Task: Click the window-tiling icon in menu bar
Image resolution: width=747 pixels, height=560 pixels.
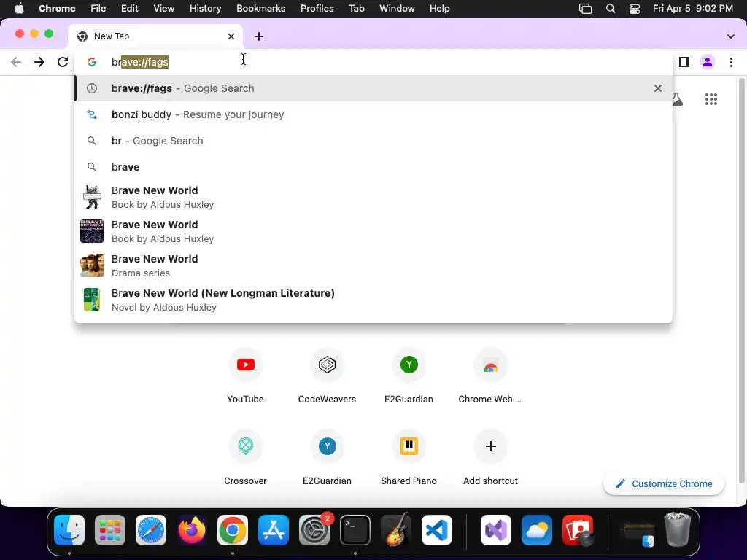Action: (586, 9)
